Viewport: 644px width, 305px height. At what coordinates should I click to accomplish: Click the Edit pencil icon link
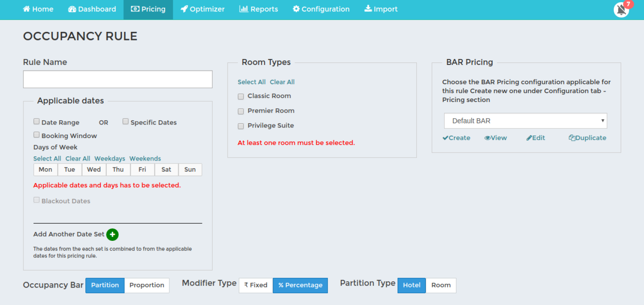click(536, 138)
